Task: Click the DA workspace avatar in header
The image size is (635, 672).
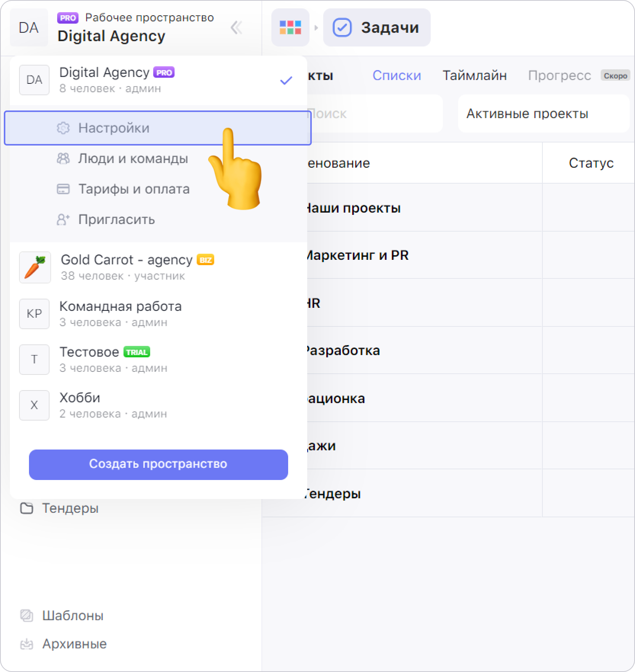Action: [x=29, y=28]
